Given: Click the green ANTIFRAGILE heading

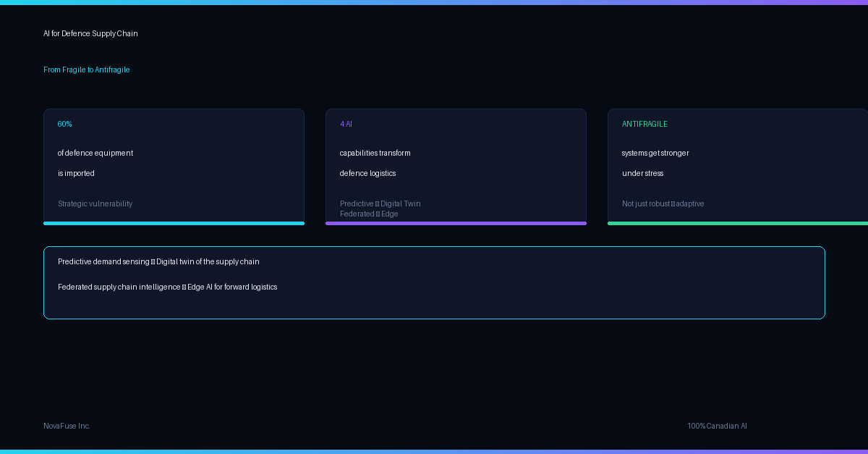Looking at the screenshot, I should (x=644, y=124).
